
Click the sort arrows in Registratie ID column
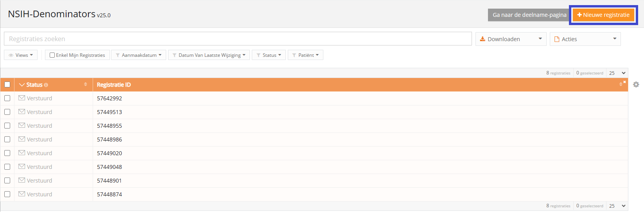point(621,85)
